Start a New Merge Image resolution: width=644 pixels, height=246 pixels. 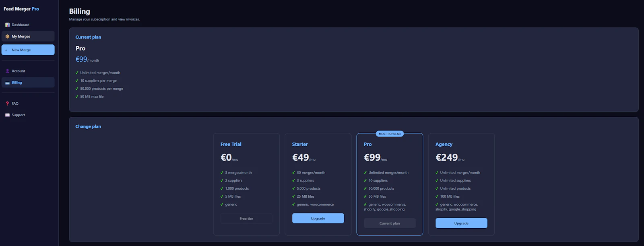28,50
